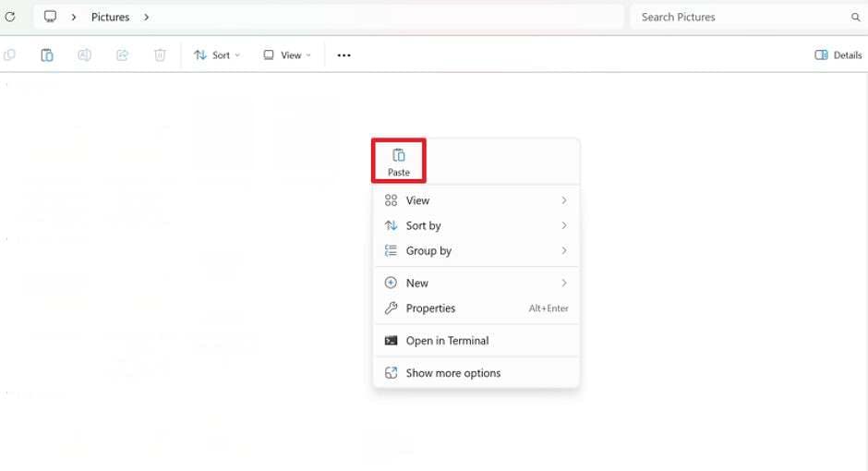
Task: Focus the Search Pictures field
Action: (x=747, y=18)
